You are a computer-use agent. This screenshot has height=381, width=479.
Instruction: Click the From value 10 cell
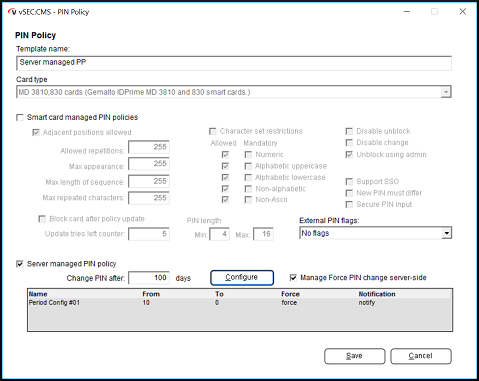(146, 303)
